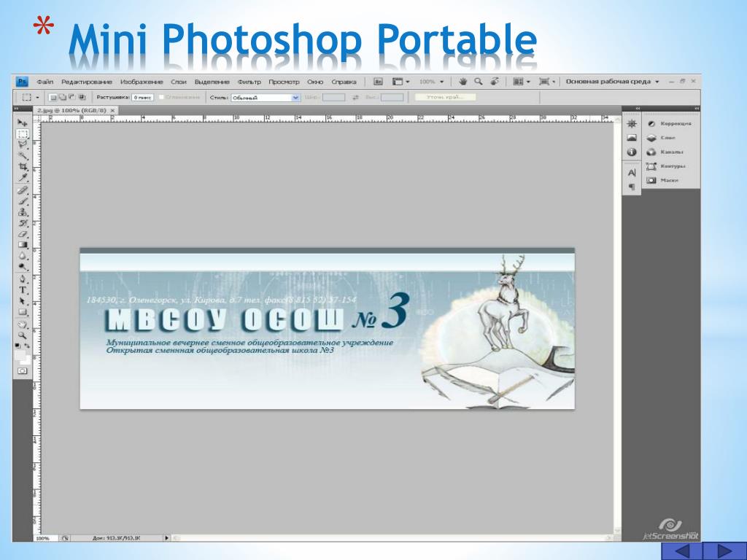Open the Редактирование menu

pos(87,82)
